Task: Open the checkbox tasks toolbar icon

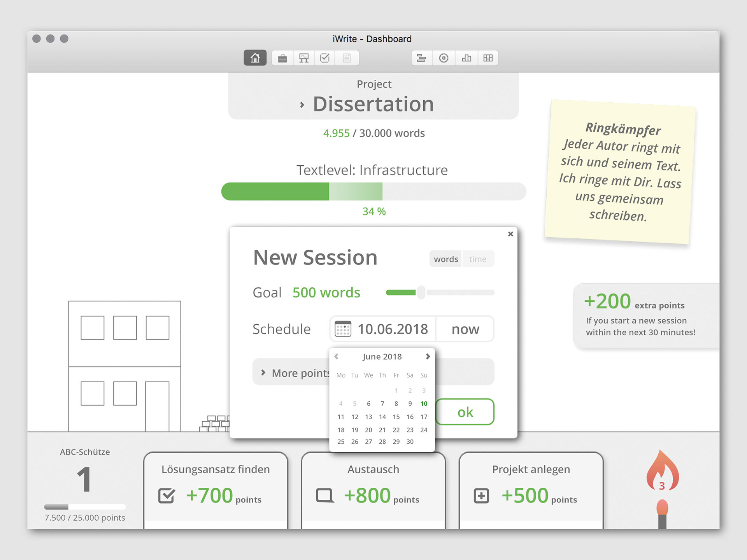Action: click(x=325, y=58)
